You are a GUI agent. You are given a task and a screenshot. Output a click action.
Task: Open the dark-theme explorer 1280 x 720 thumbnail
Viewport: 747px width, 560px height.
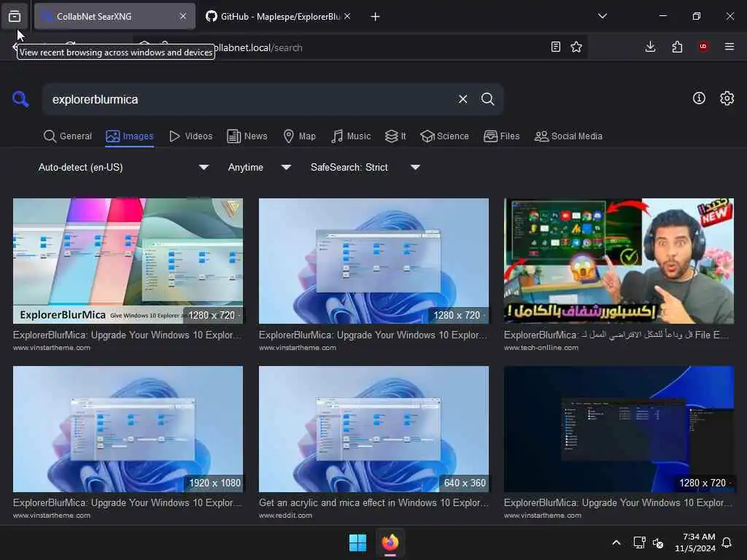point(619,429)
